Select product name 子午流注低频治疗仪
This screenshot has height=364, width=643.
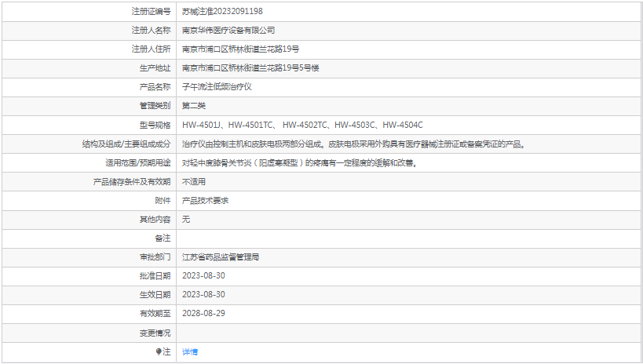pos(217,87)
